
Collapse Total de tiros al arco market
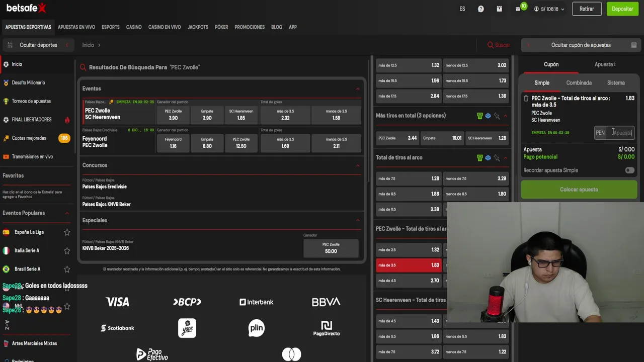click(505, 158)
